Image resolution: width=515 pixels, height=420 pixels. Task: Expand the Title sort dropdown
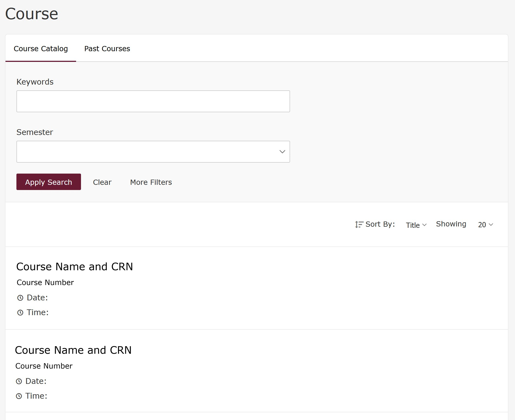[x=416, y=225]
